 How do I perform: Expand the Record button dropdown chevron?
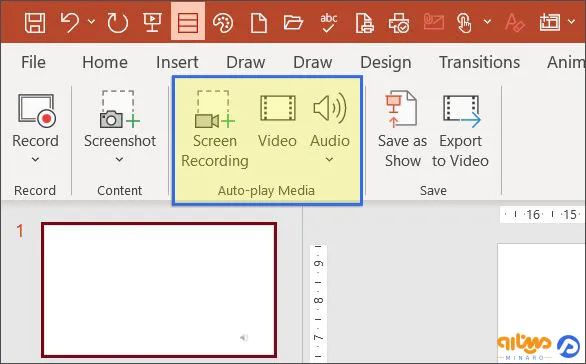point(36,160)
